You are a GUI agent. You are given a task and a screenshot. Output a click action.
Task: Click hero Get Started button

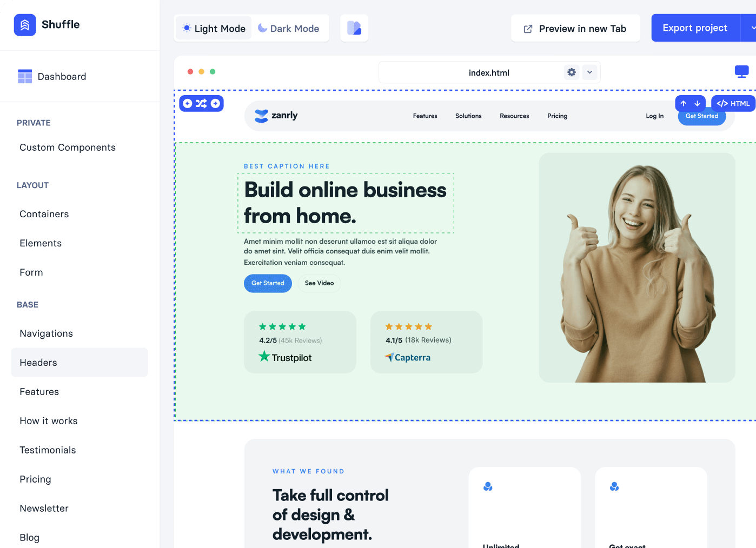[268, 283]
